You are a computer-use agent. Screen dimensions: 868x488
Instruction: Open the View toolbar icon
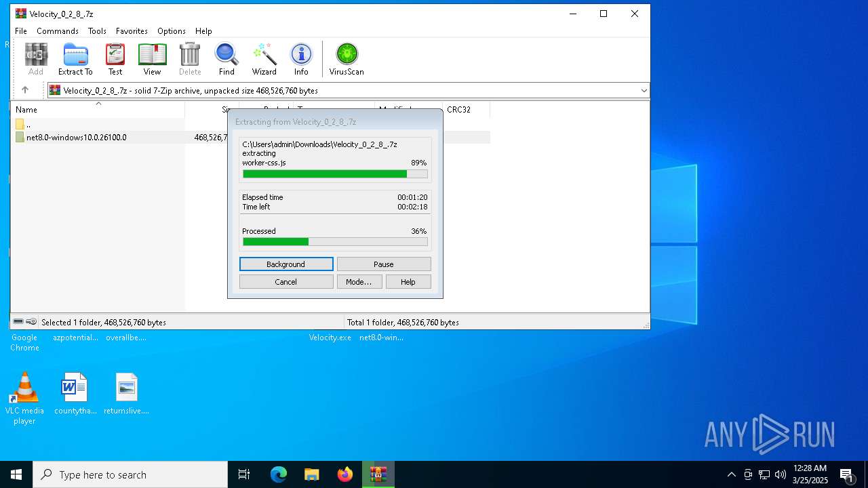152,60
